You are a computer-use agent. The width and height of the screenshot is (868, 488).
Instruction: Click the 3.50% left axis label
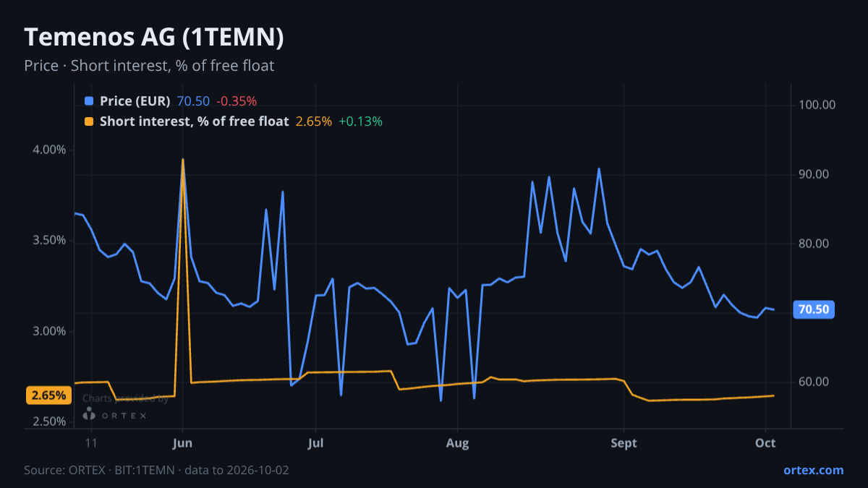51,240
